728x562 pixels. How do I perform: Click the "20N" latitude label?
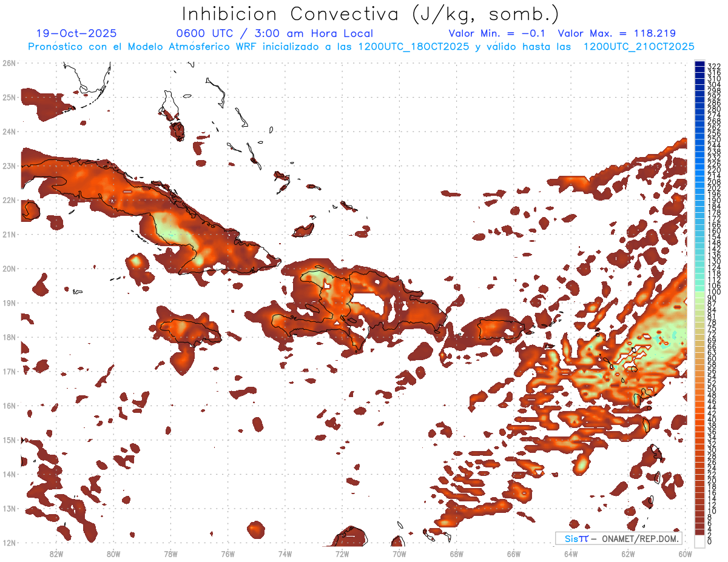click(x=8, y=269)
